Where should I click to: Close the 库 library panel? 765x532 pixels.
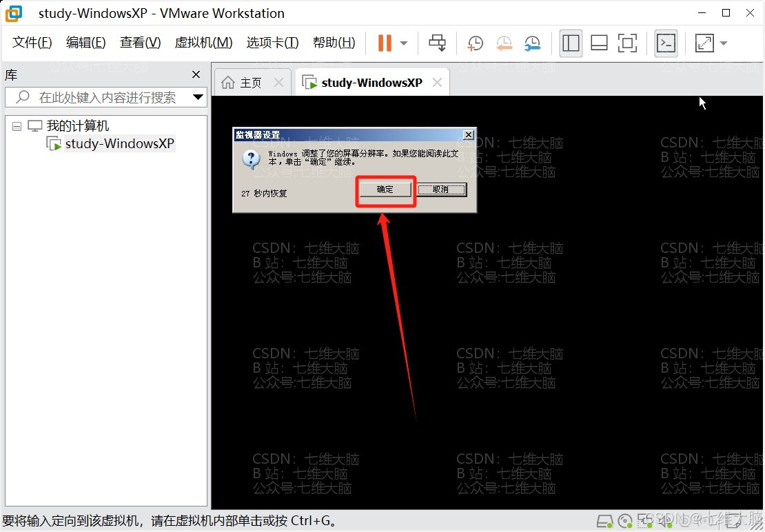[x=196, y=74]
